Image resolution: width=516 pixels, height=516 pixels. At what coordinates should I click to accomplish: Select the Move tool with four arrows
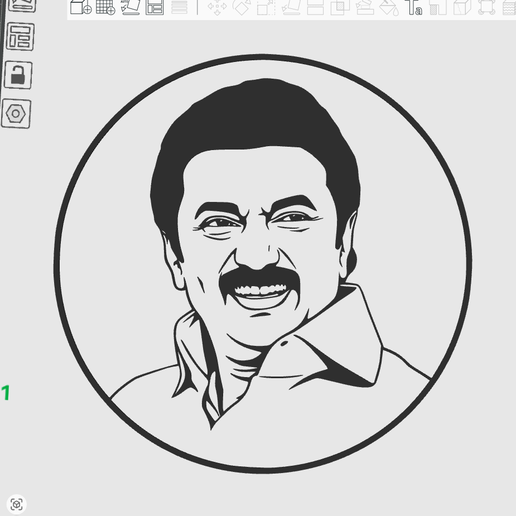click(x=217, y=7)
